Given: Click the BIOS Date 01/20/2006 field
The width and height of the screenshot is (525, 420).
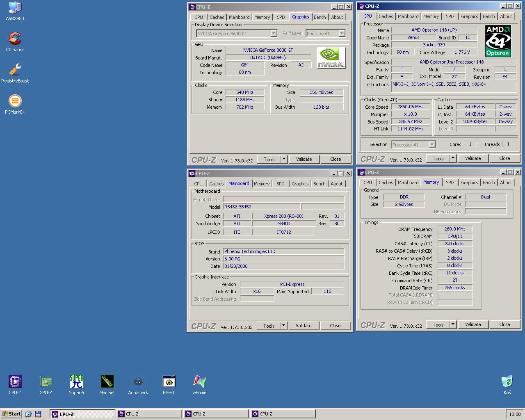Looking at the screenshot, I should point(283,266).
